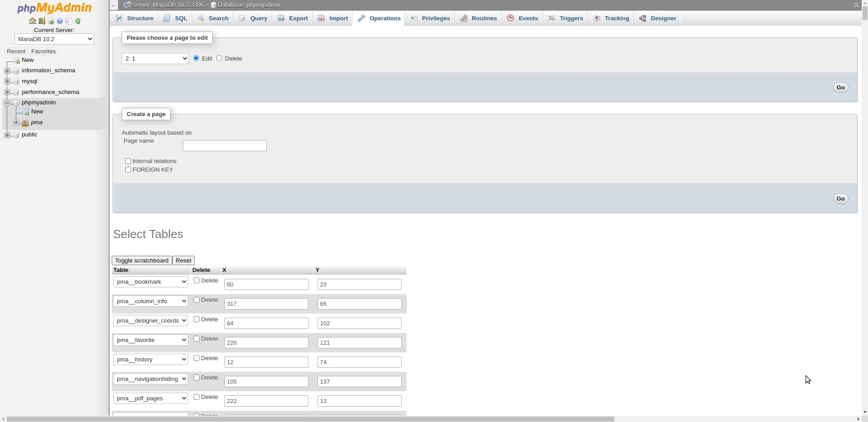
Task: Select the Edit radio button
Action: [196, 58]
